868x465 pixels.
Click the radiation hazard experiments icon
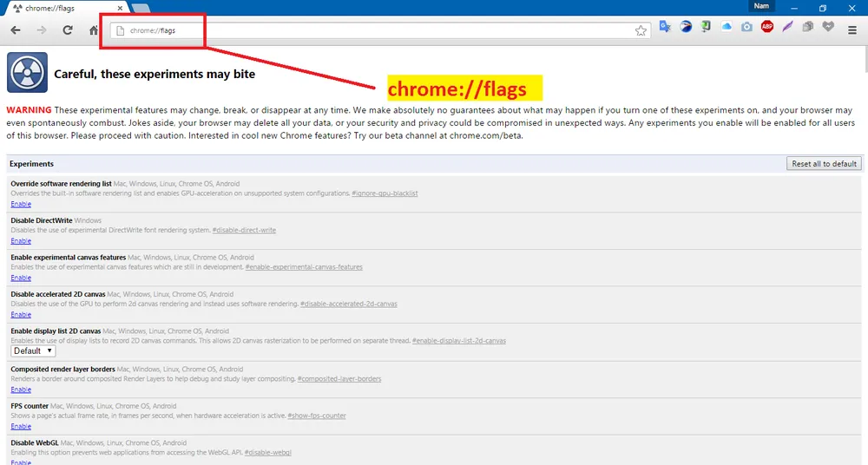coord(27,73)
